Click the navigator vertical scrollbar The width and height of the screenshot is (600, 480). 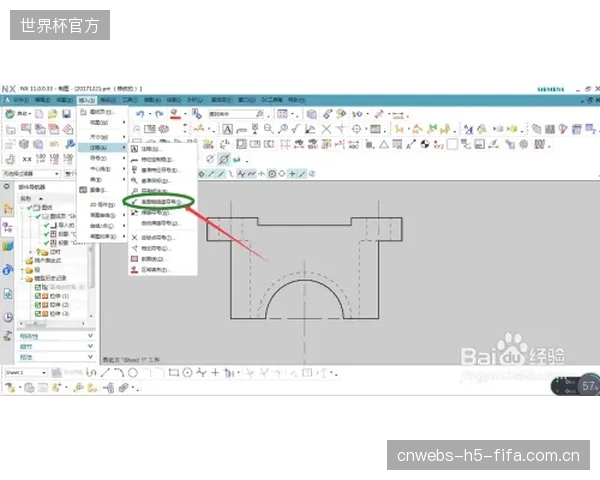click(x=91, y=281)
